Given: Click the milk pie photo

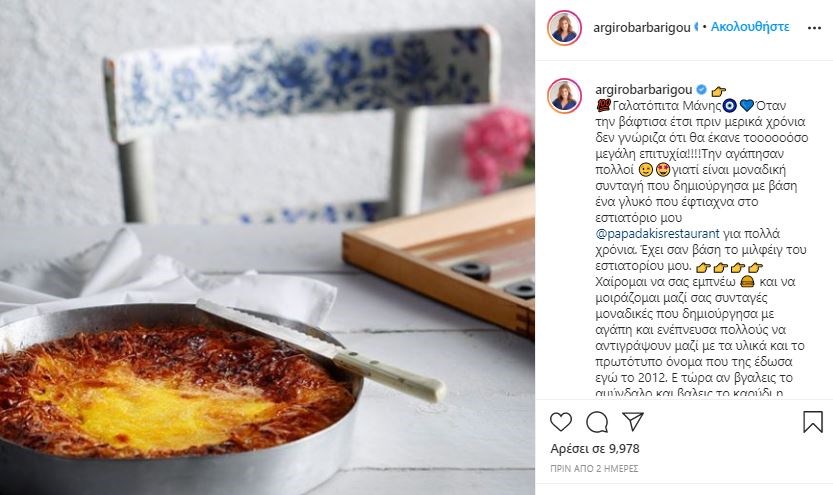Looking at the screenshot, I should click(x=267, y=248).
